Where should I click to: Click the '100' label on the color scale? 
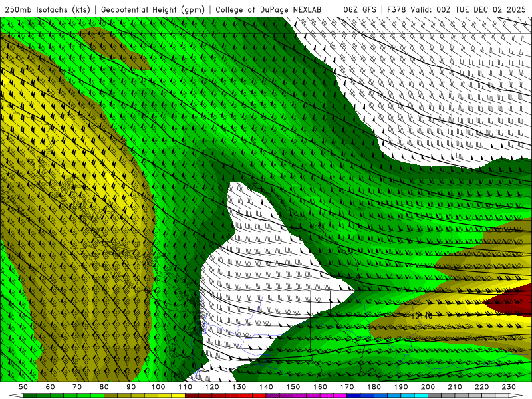tap(158, 387)
